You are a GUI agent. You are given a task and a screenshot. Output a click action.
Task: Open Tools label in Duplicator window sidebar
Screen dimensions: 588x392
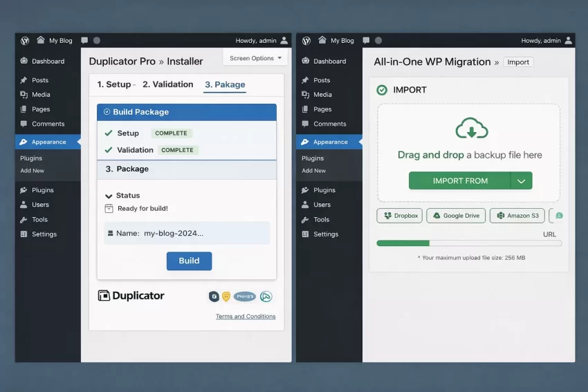click(39, 220)
